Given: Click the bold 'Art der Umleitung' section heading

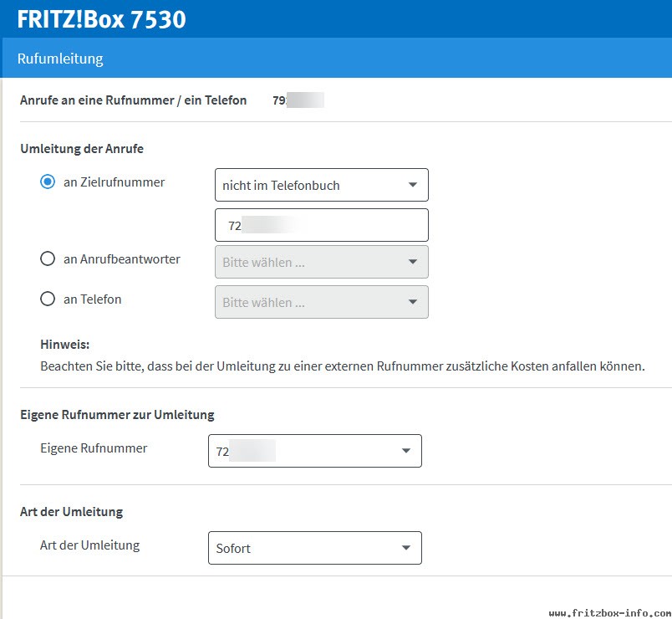Looking at the screenshot, I should tap(72, 512).
